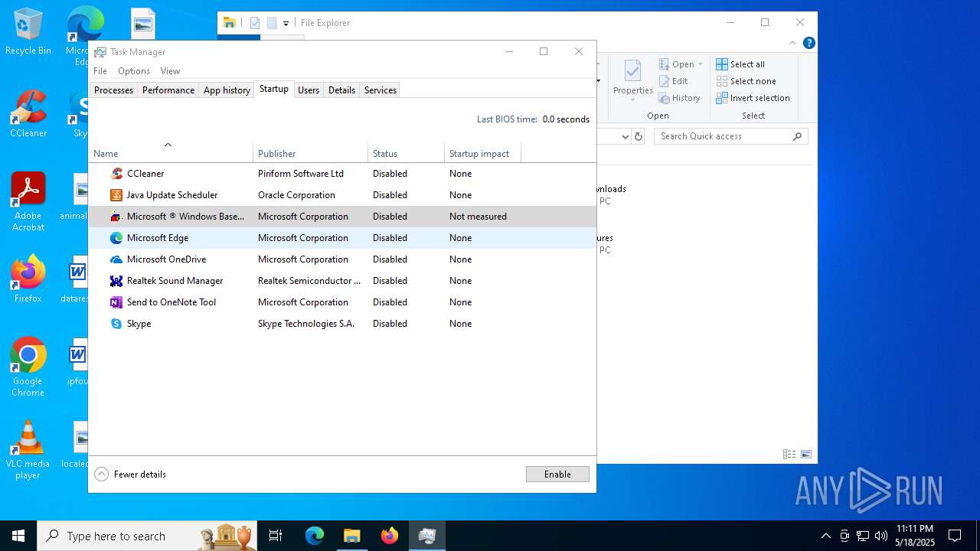Image resolution: width=980 pixels, height=551 pixels.
Task: Open the Quick Access Toolbar customize dropdown
Action: pyautogui.click(x=286, y=23)
